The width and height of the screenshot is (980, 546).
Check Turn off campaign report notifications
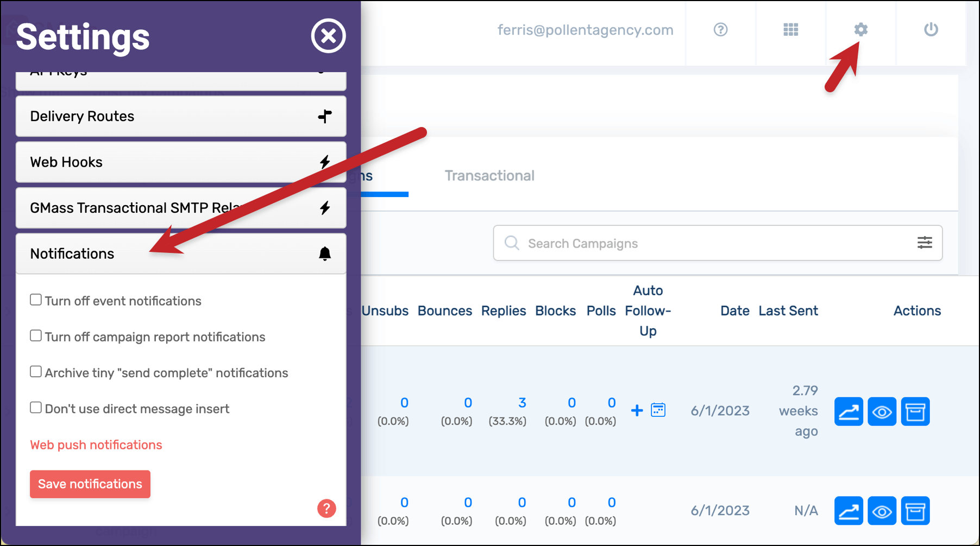click(36, 335)
